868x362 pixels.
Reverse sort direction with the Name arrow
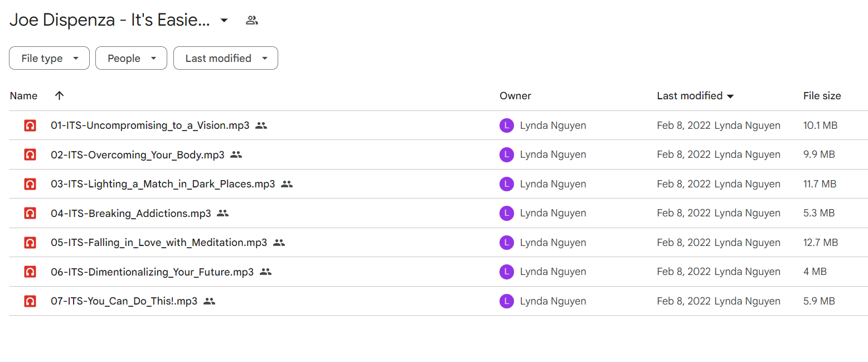(x=60, y=95)
